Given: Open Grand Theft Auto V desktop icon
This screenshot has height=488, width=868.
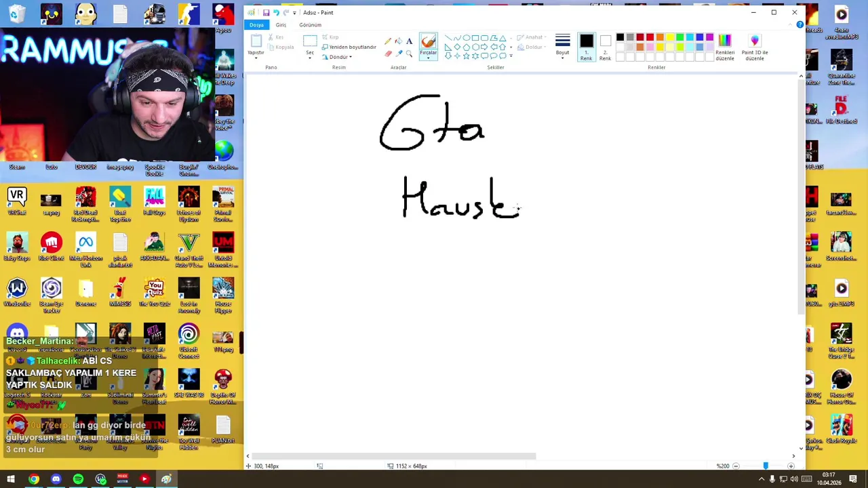Looking at the screenshot, I should pyautogui.click(x=189, y=248).
